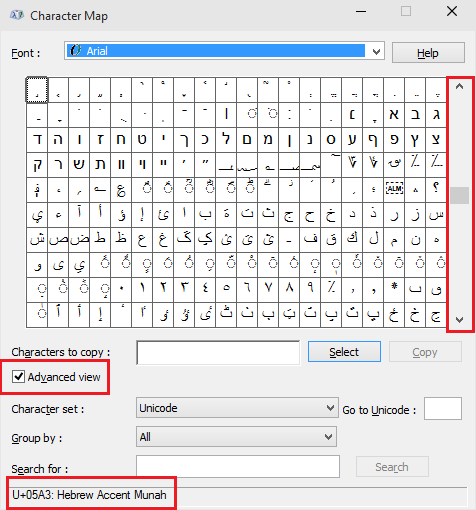Pick the Hebrew letter He cell

pos(58,140)
